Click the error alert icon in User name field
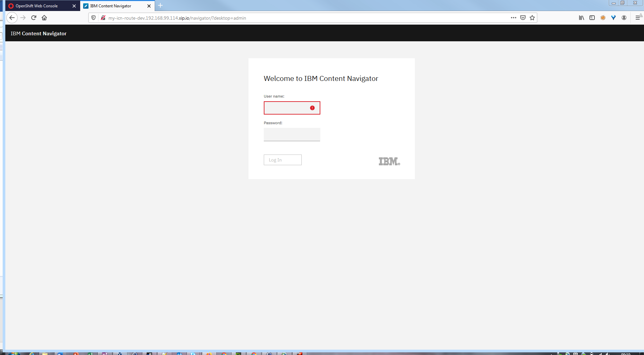The image size is (644, 355). (x=312, y=108)
